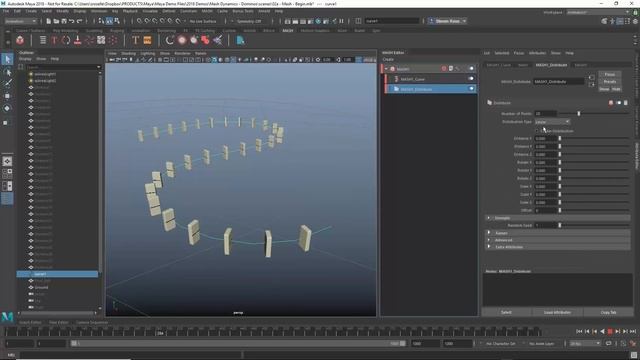
Task: Click the Create menu in MASH Editor
Action: click(x=388, y=60)
